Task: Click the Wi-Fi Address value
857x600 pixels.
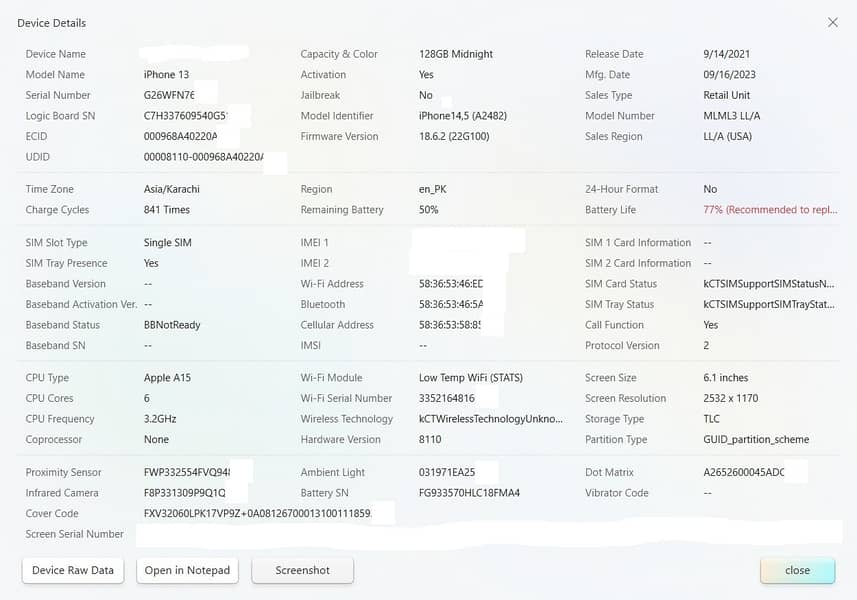Action: pyautogui.click(x=451, y=284)
